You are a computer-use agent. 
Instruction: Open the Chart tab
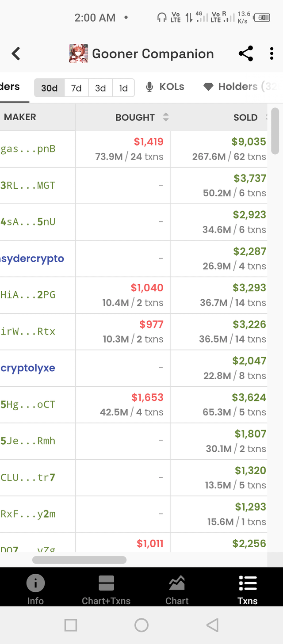pyautogui.click(x=177, y=588)
